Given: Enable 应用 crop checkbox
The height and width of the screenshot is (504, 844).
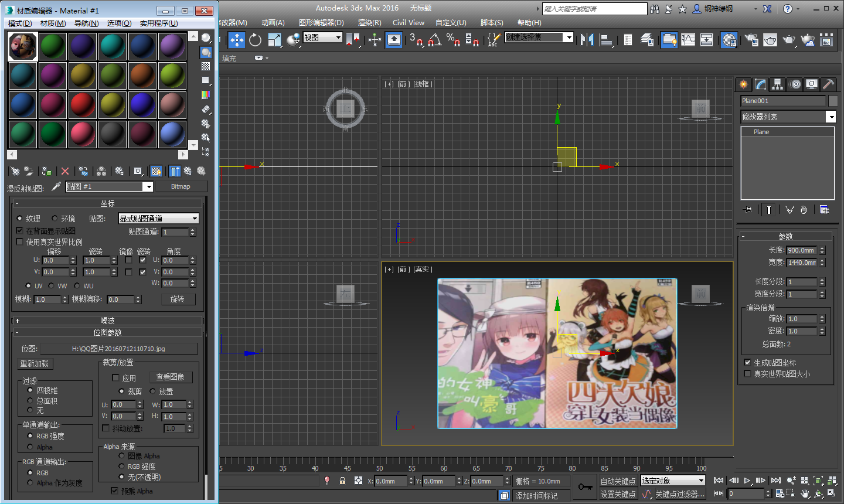Looking at the screenshot, I should coord(115,377).
